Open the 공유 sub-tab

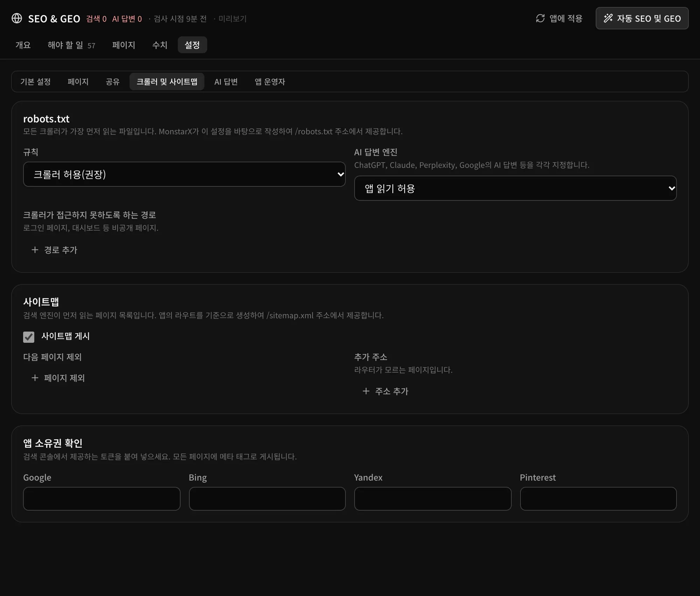pos(113,81)
